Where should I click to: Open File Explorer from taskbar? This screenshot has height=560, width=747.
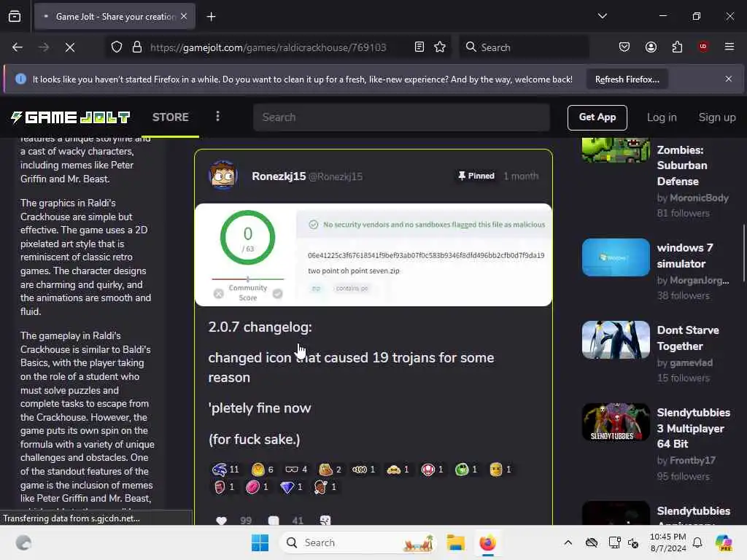(455, 542)
